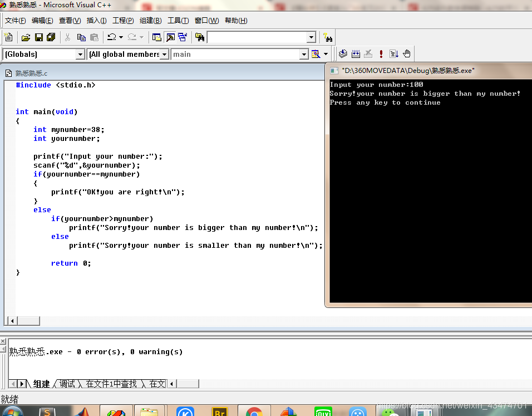Select the 组建 tab in the output pane
This screenshot has width=532, height=416.
(x=41, y=384)
